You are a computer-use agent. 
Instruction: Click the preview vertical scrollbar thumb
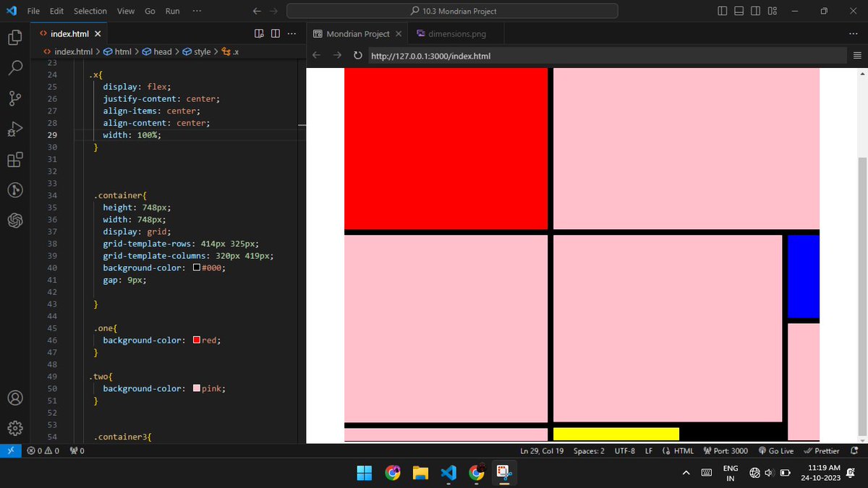(x=861, y=295)
